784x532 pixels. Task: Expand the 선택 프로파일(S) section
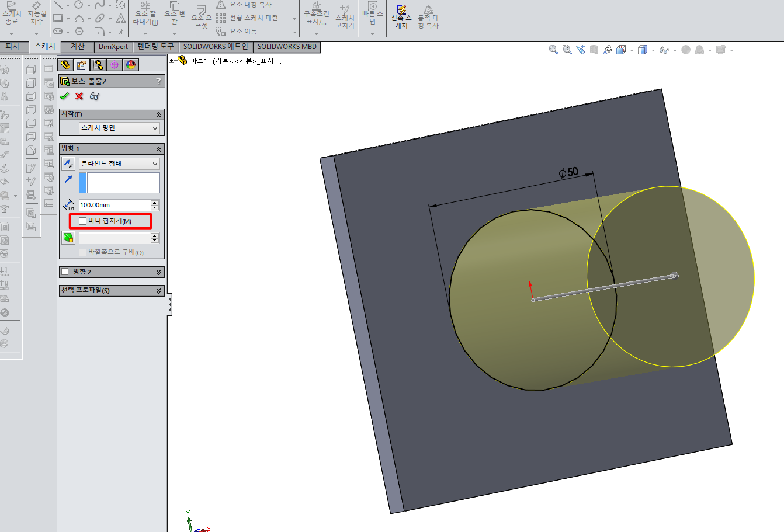[x=158, y=290]
